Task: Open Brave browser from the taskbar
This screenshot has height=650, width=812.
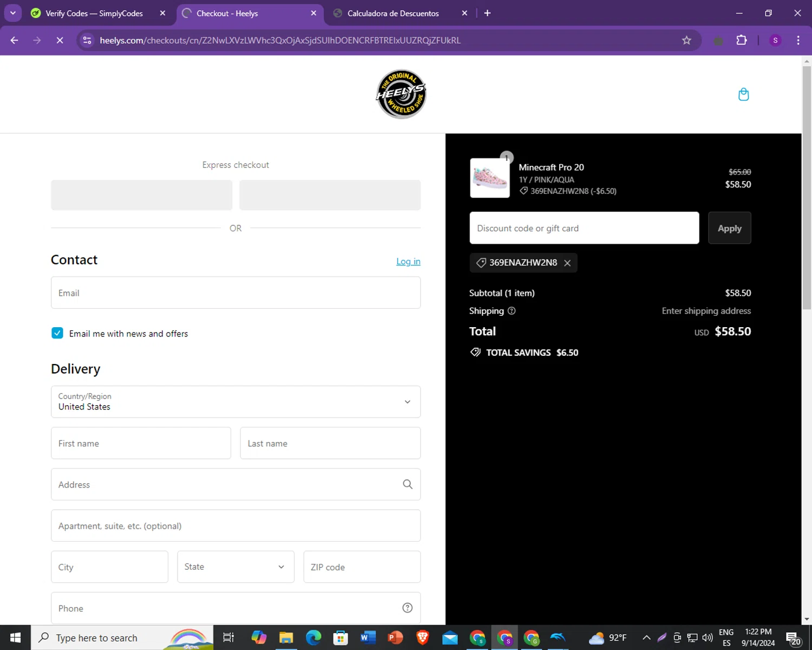Action: [x=423, y=638]
